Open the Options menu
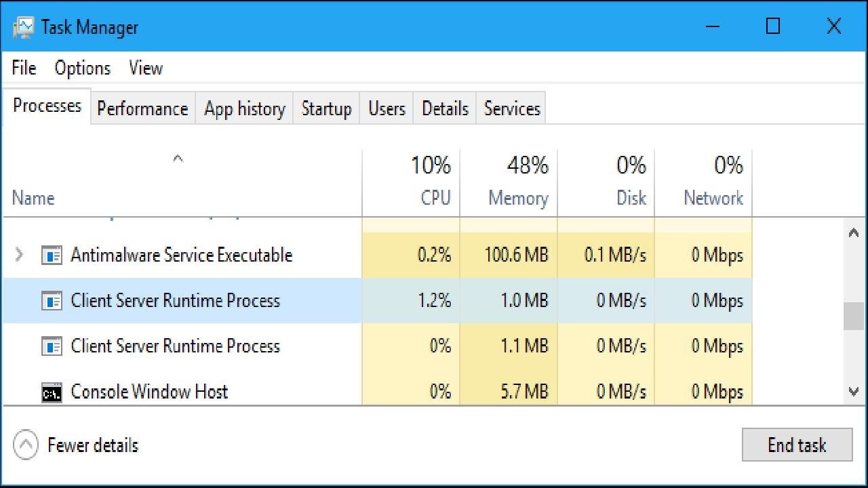This screenshot has height=488, width=868. click(82, 68)
